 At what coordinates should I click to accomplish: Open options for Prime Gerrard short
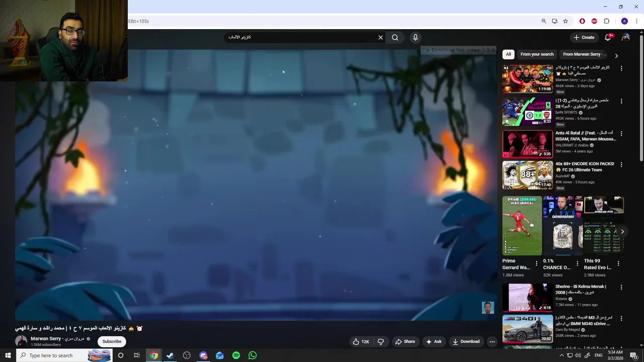(x=536, y=263)
